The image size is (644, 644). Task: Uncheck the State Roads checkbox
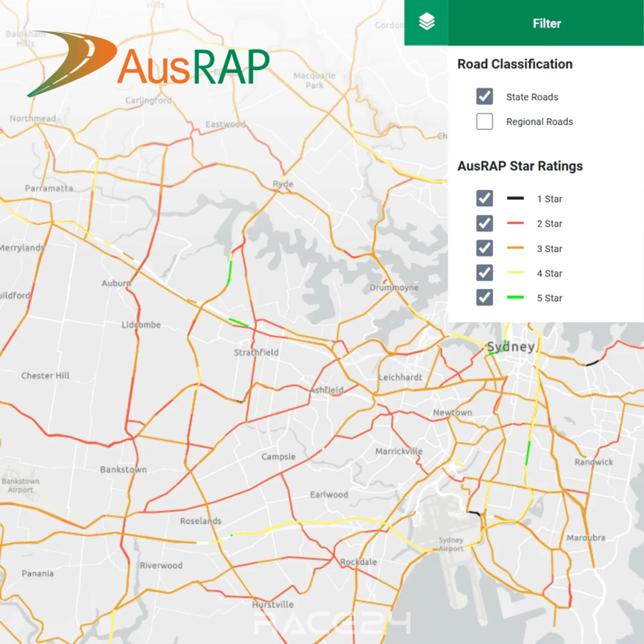485,97
